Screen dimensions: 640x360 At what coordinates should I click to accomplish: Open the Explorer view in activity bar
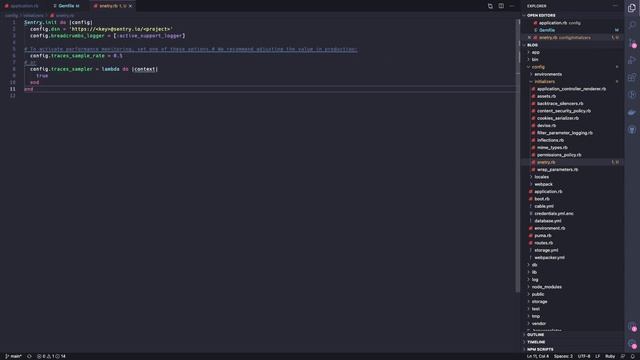pos(632,8)
